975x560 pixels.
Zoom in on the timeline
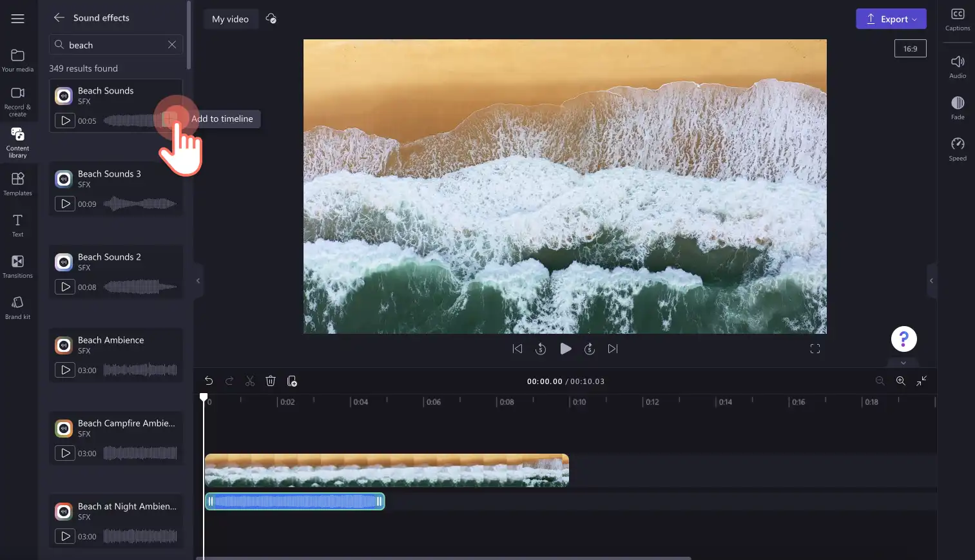coord(901,381)
